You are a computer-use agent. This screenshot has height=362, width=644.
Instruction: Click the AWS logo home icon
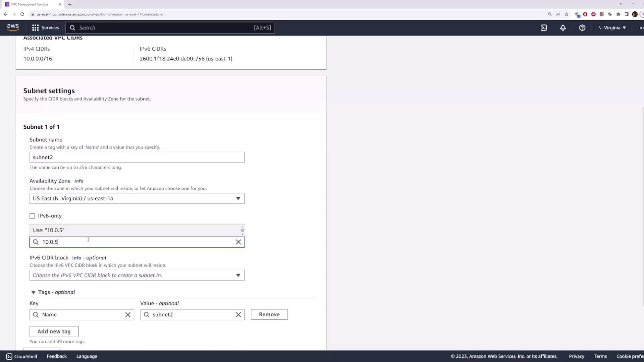pos(13,27)
